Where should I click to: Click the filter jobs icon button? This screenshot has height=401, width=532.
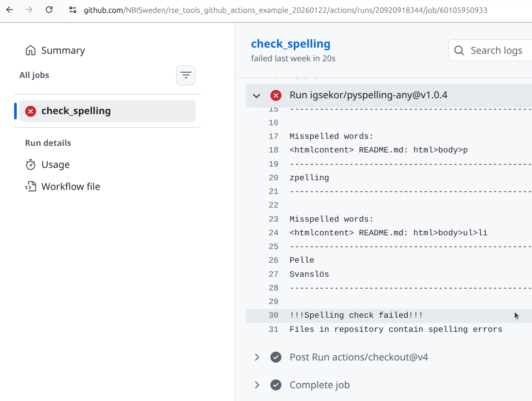pyautogui.click(x=186, y=75)
